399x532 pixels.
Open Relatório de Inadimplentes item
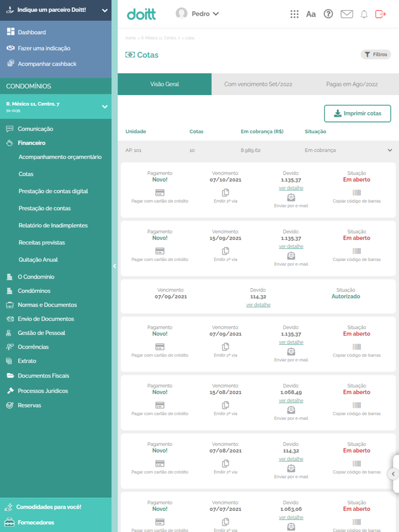coord(53,226)
